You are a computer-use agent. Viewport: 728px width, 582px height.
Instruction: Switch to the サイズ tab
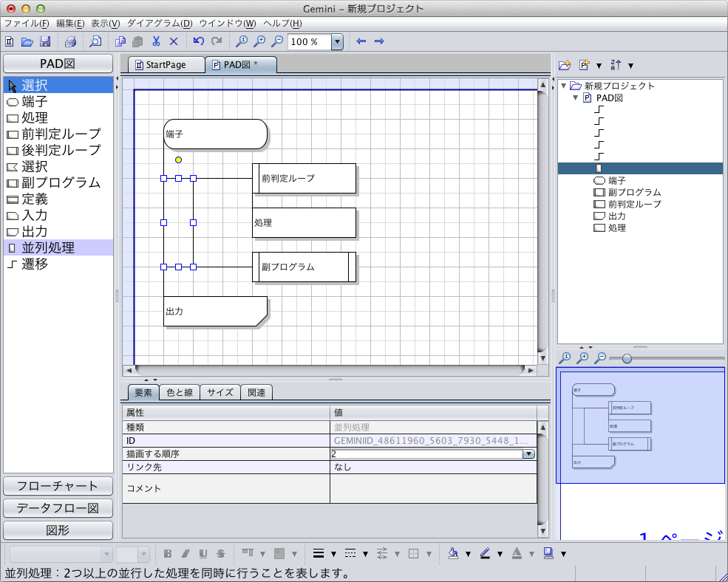[x=220, y=393]
